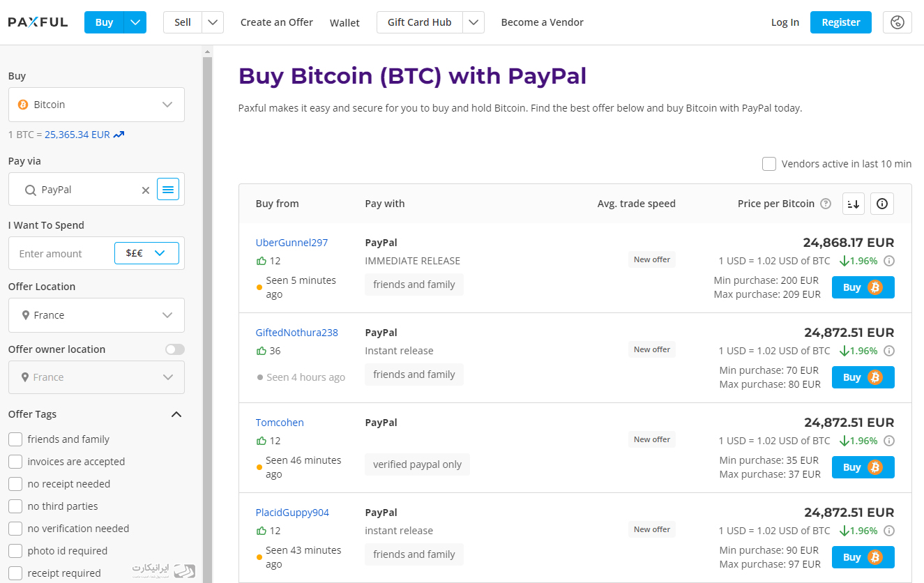This screenshot has height=583, width=924.
Task: Buy from GiftedNothura238 offer
Action: click(x=863, y=377)
